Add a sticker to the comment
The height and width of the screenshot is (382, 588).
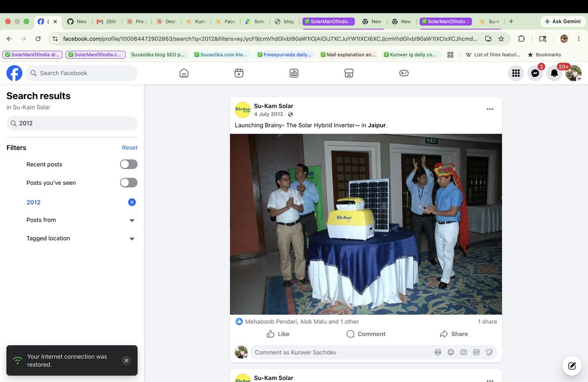tap(489, 353)
